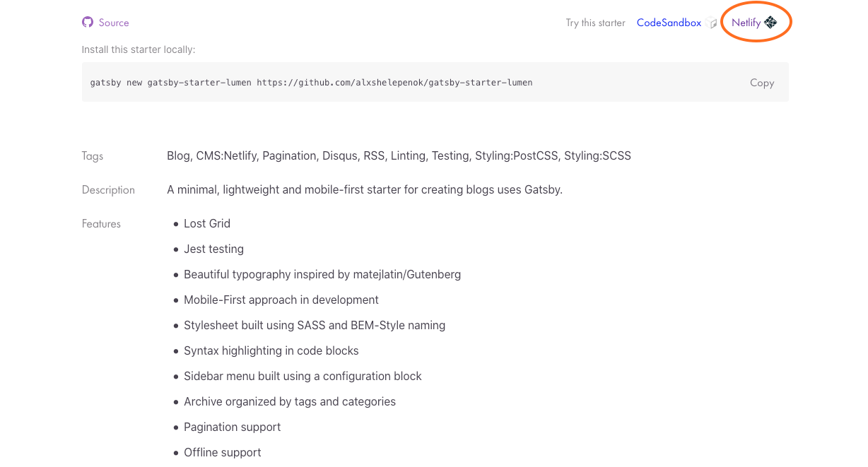Click the Pagination support item
Screen dimensions: 868x467
(x=232, y=427)
